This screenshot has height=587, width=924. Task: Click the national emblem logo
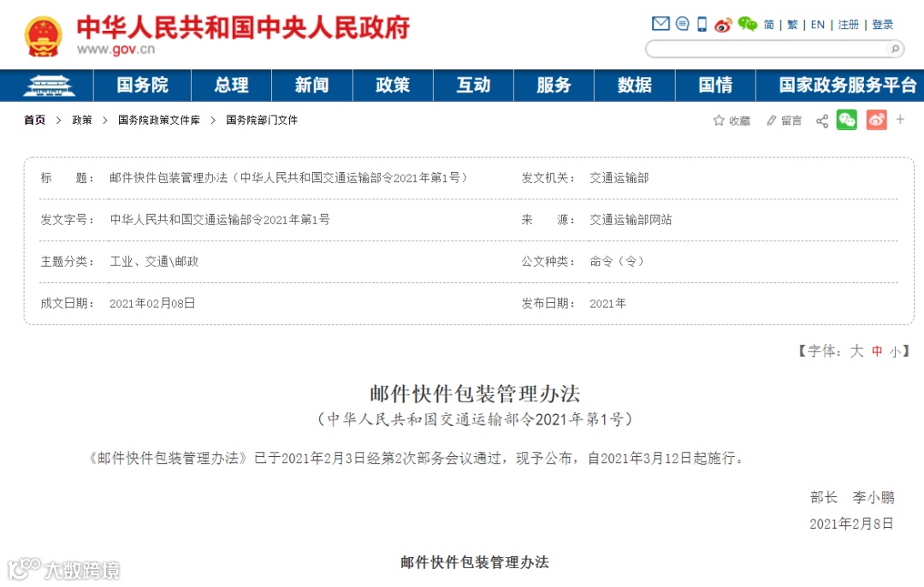(x=43, y=37)
